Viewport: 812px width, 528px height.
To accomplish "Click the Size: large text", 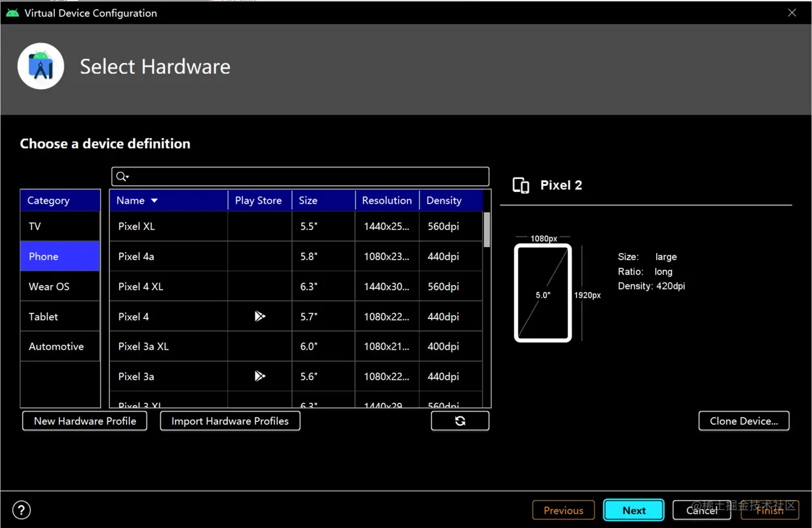I will click(x=648, y=257).
